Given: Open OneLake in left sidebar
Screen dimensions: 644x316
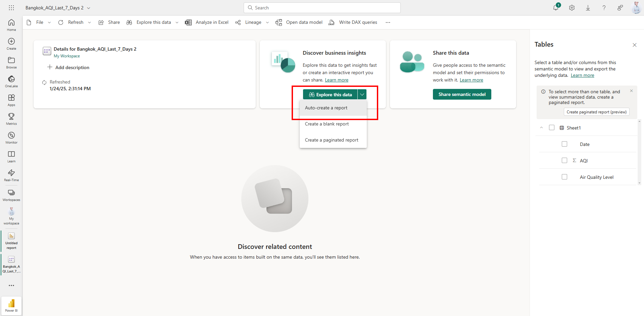Looking at the screenshot, I should [11, 81].
